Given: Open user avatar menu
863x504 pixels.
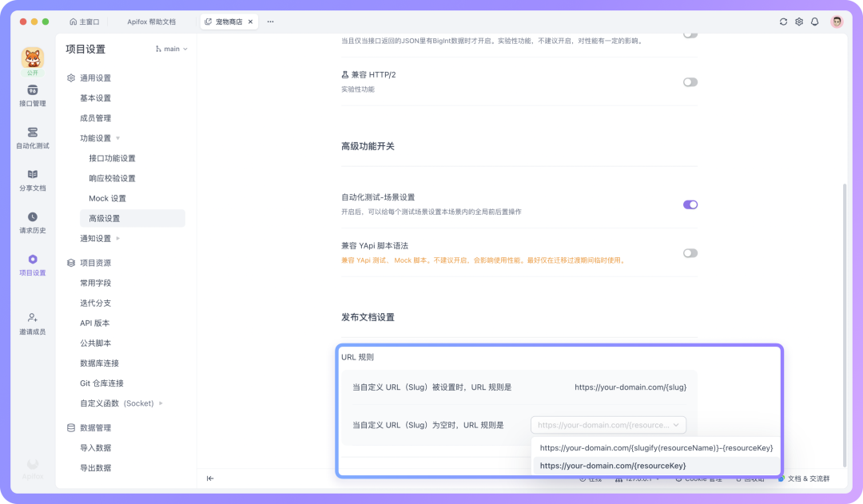Looking at the screenshot, I should click(x=837, y=22).
